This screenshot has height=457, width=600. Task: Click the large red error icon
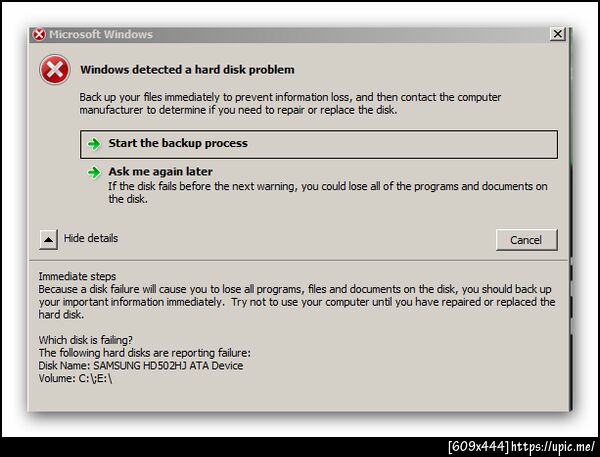point(53,70)
